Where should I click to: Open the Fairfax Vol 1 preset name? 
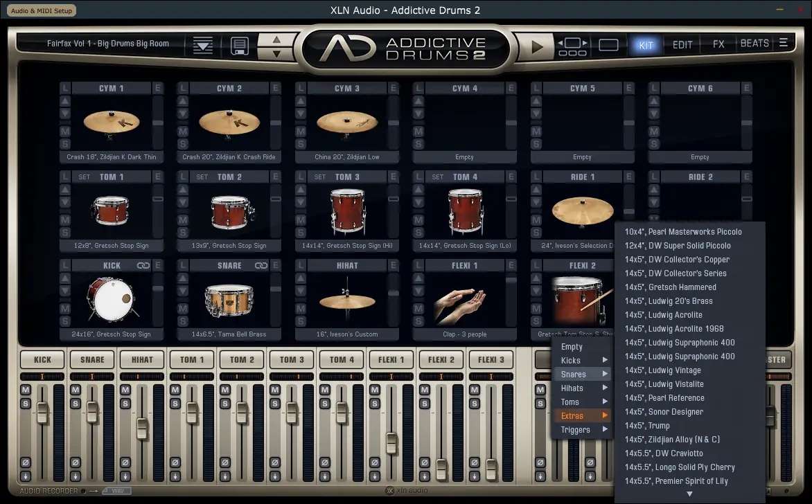pyautogui.click(x=107, y=44)
